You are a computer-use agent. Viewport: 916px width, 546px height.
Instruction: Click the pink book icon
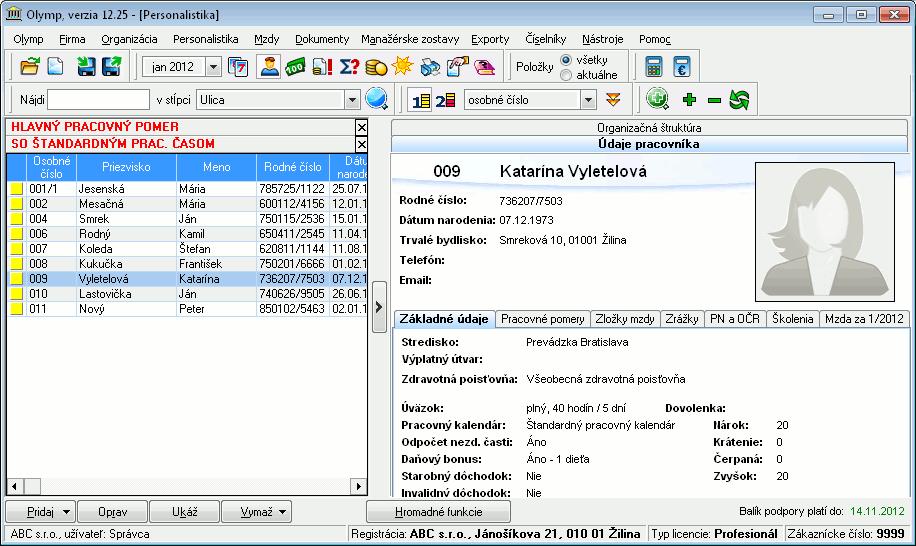pos(484,67)
